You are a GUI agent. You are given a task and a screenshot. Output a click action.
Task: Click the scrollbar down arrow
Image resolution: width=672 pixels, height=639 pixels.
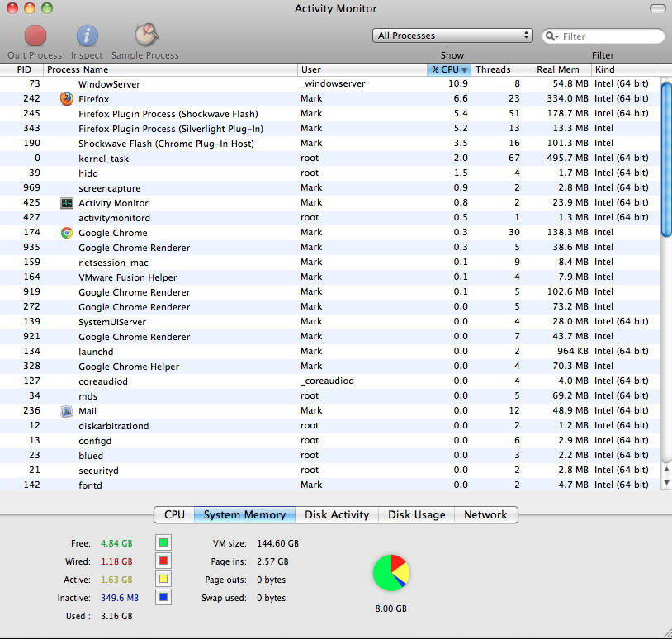tap(666, 483)
